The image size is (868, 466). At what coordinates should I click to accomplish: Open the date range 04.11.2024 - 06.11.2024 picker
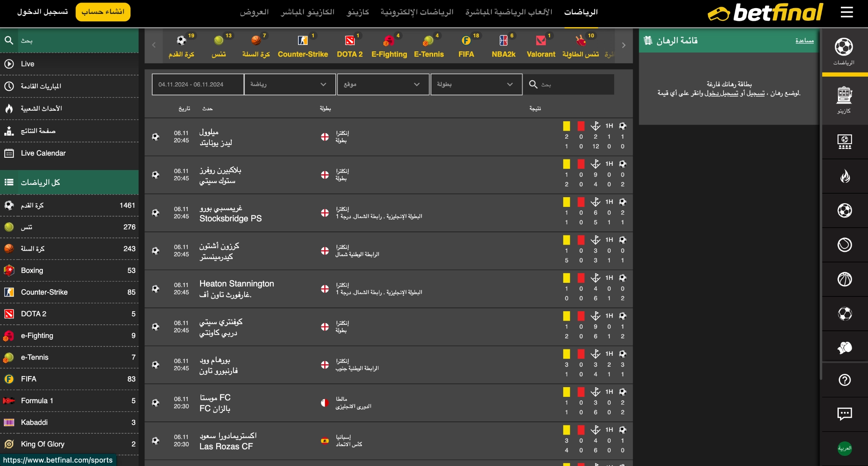pyautogui.click(x=198, y=84)
